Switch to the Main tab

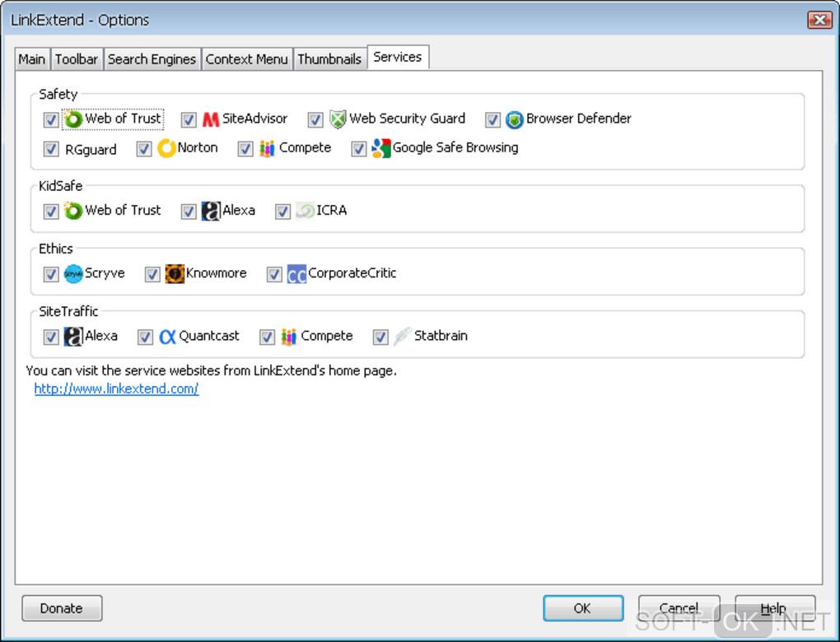coord(32,59)
